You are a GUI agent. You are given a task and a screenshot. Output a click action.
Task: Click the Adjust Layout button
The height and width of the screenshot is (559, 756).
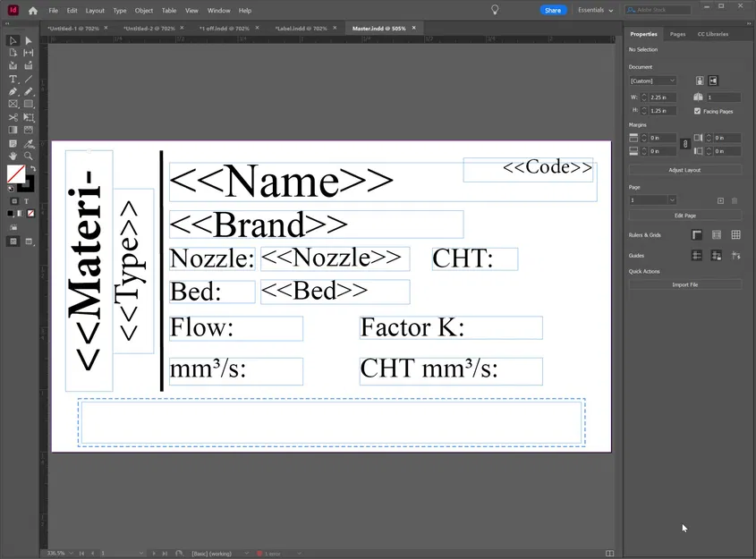684,169
